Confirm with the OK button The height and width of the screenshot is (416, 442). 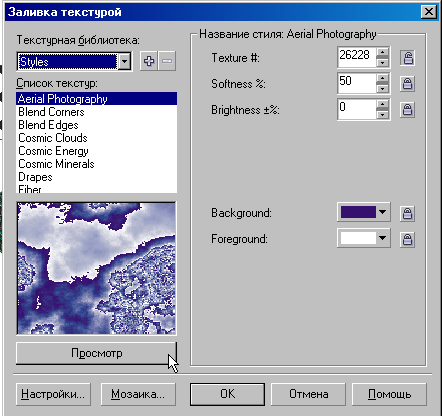tap(228, 394)
